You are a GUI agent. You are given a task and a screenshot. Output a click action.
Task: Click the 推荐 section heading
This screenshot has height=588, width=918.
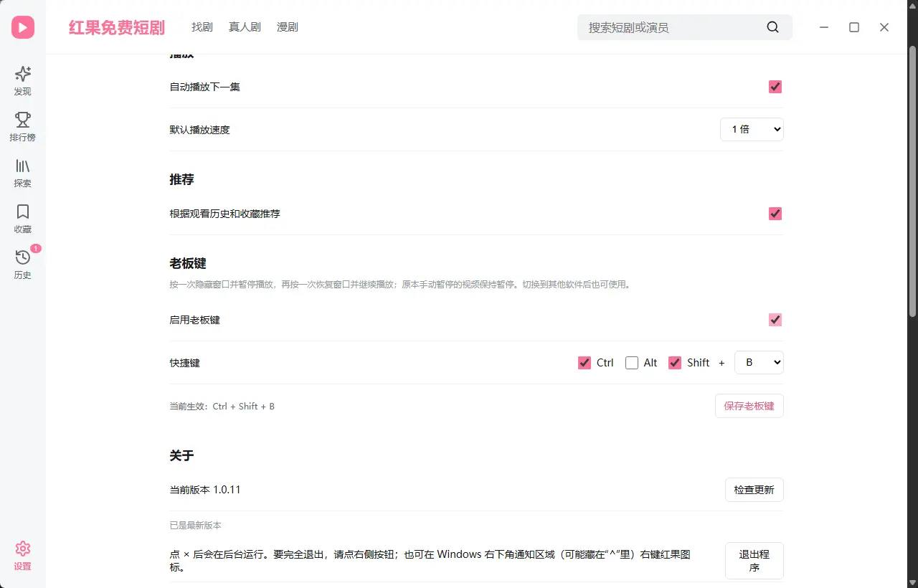click(x=182, y=179)
